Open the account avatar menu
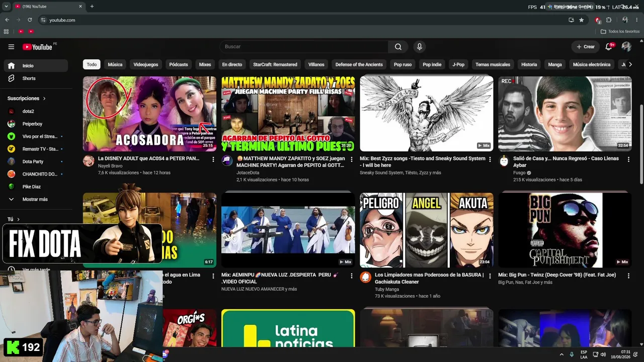 [x=626, y=47]
